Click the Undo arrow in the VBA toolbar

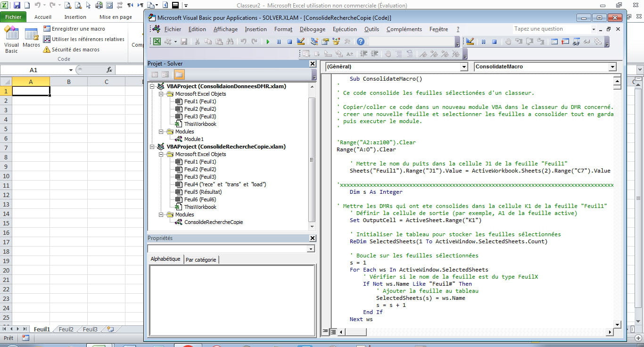(243, 41)
